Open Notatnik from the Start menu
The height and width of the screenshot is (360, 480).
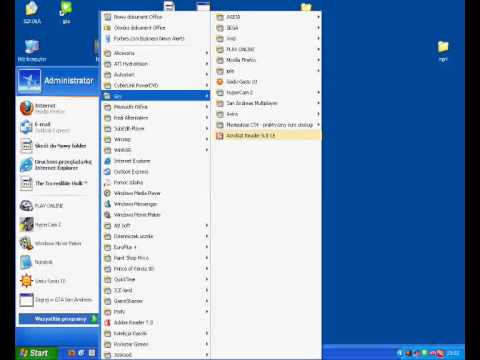pos(57,262)
